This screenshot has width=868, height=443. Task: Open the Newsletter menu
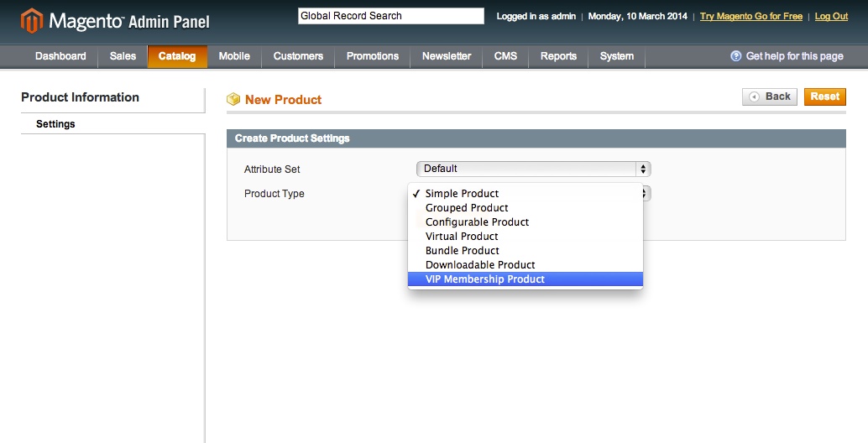447,56
